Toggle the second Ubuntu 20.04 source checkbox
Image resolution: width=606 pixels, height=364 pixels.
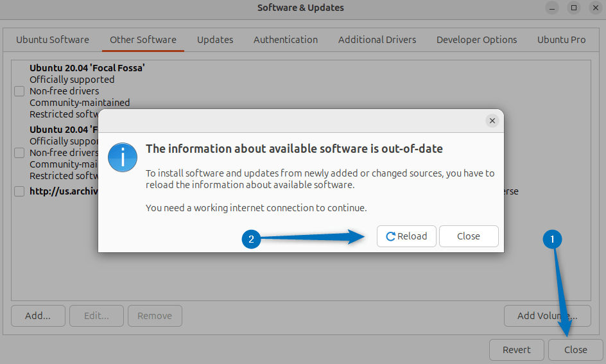pos(19,153)
